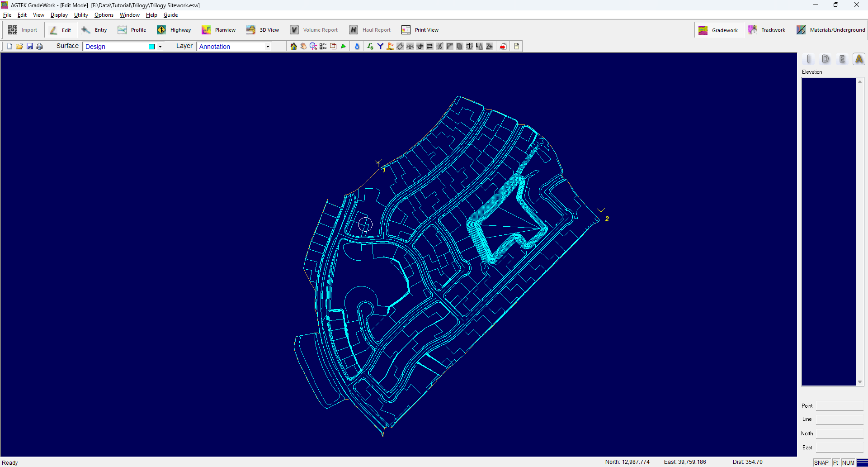Click the red export arrow icon
868x467 pixels.
503,46
